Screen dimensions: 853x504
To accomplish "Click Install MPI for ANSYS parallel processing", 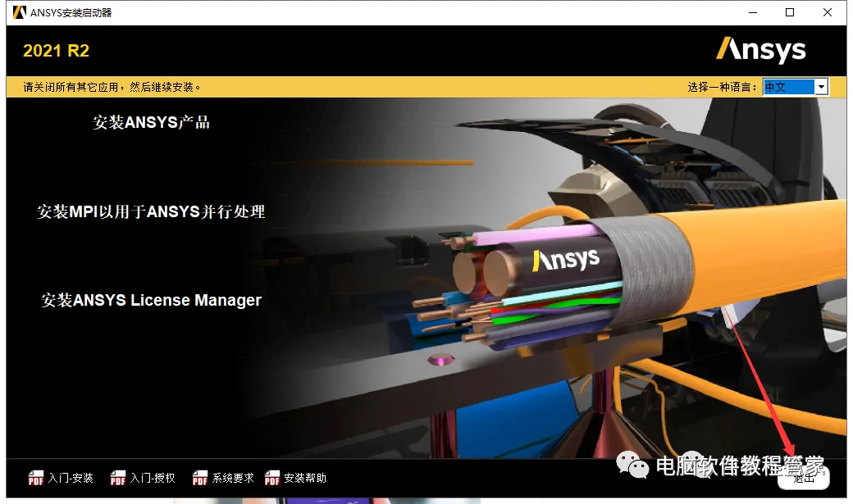I will tap(151, 211).
